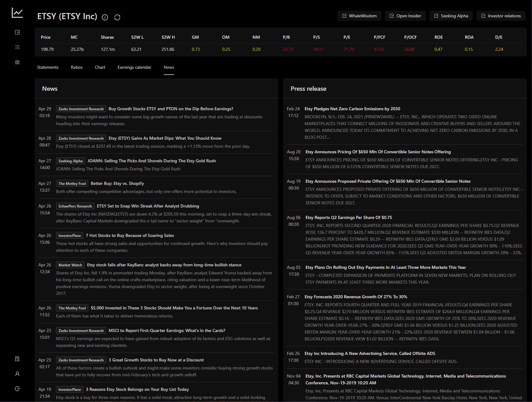Click the MC value 25.27b
This screenshot has height=402, width=532.
(77, 49)
